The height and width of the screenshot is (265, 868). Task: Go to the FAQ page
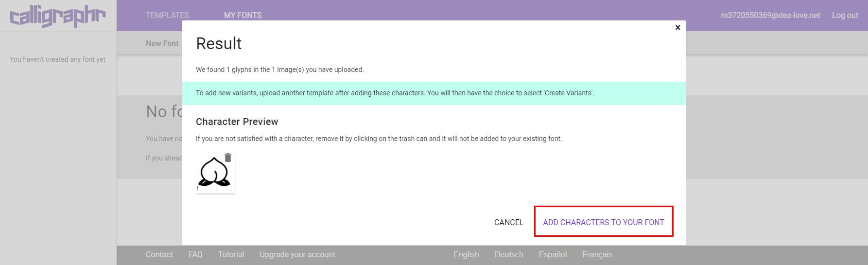coord(195,254)
